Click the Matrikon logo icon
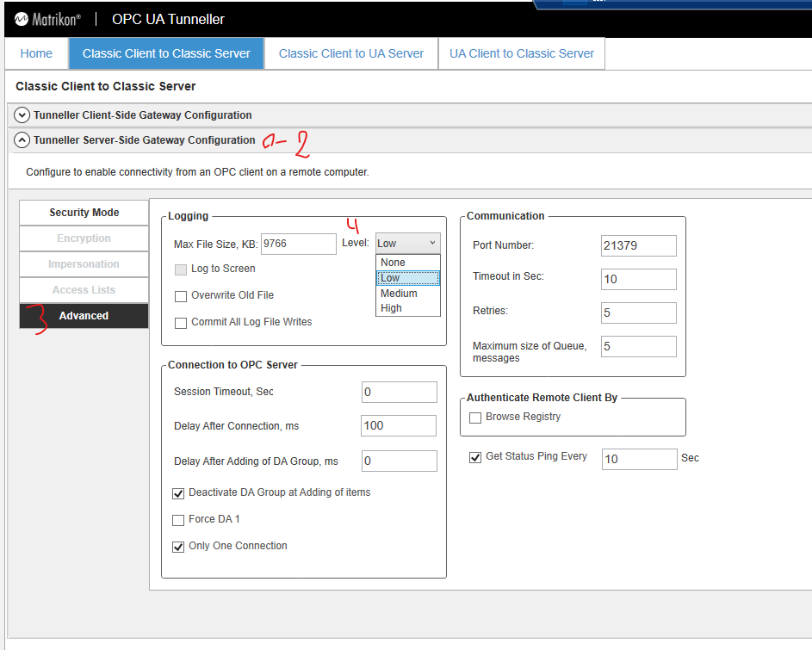 point(22,19)
